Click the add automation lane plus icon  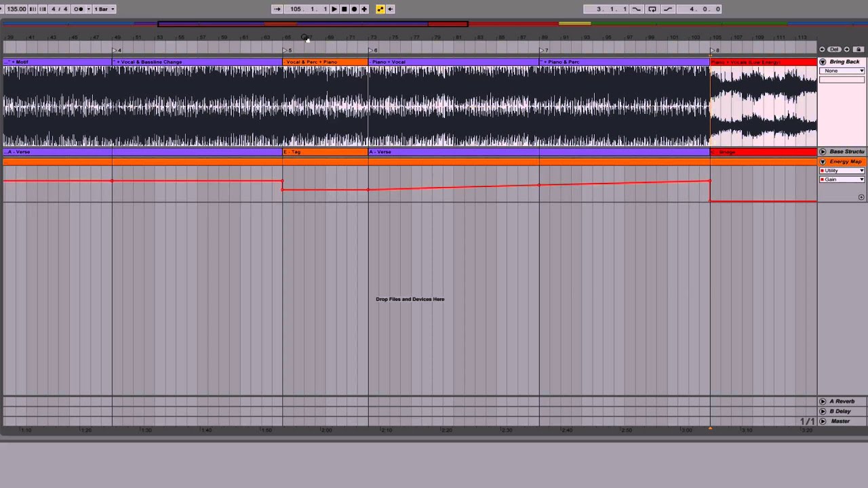pyautogui.click(x=861, y=197)
